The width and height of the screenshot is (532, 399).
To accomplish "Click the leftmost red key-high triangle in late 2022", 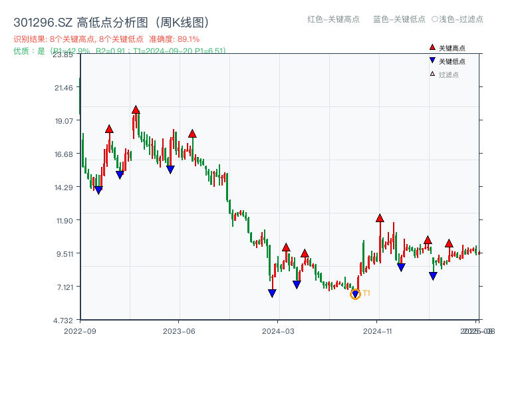I will coord(108,128).
